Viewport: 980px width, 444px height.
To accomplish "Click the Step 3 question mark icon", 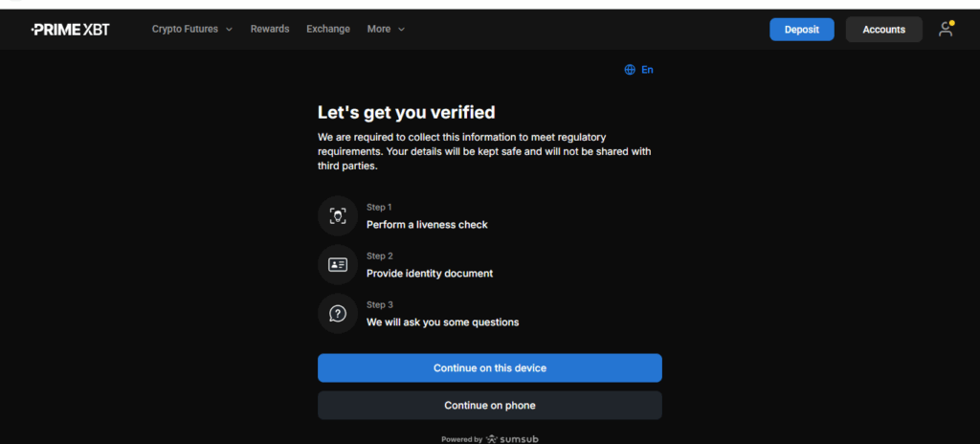I will (x=337, y=314).
